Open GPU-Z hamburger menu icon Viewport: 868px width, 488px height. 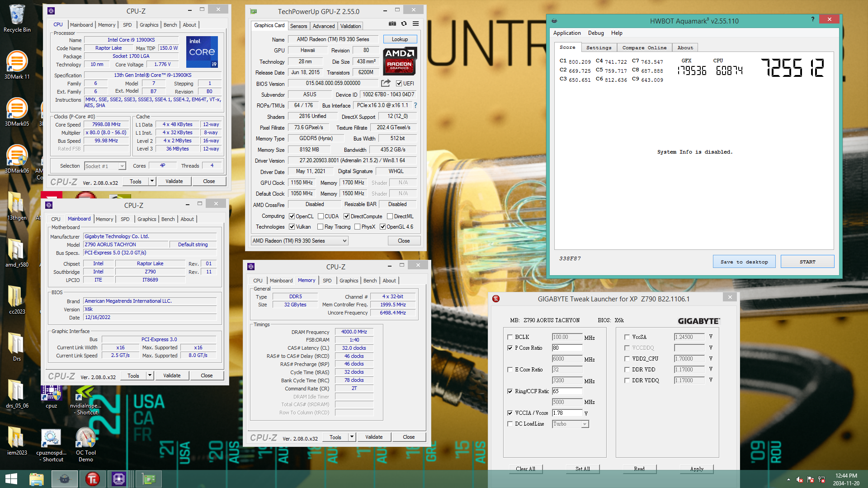(415, 24)
